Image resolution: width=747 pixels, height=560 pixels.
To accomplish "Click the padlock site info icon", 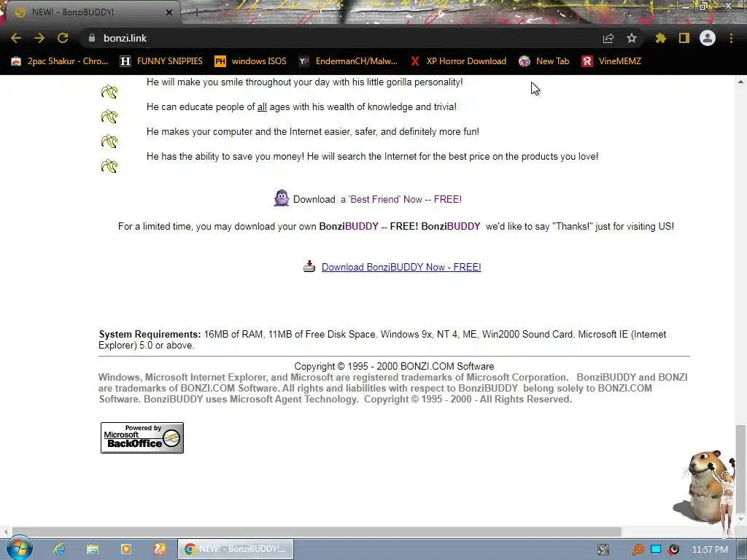I will [92, 38].
